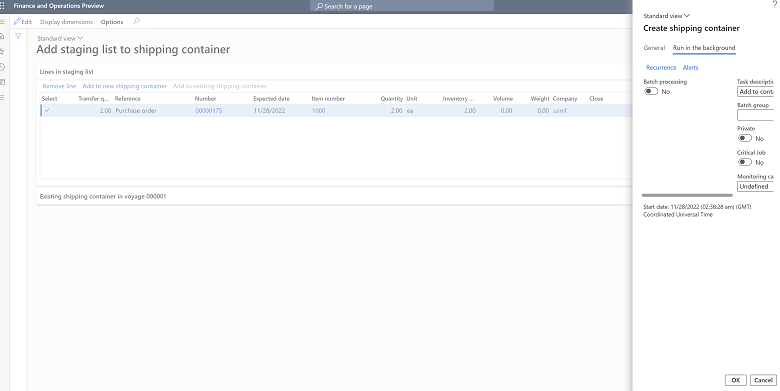The height and width of the screenshot is (391, 780).
Task: Select the 11/28/2022 expected date cell
Action: point(269,110)
